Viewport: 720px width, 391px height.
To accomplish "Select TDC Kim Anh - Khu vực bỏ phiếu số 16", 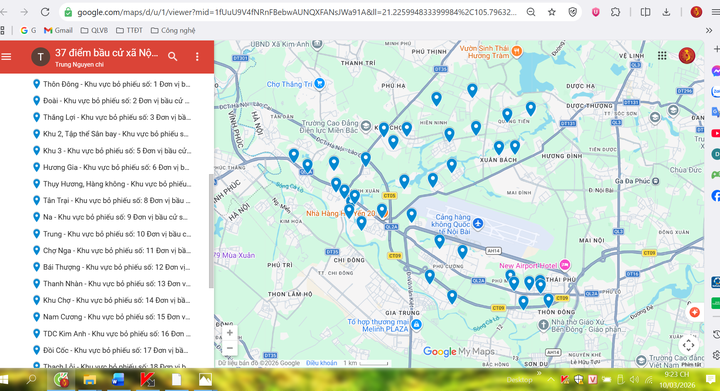I will [112, 333].
